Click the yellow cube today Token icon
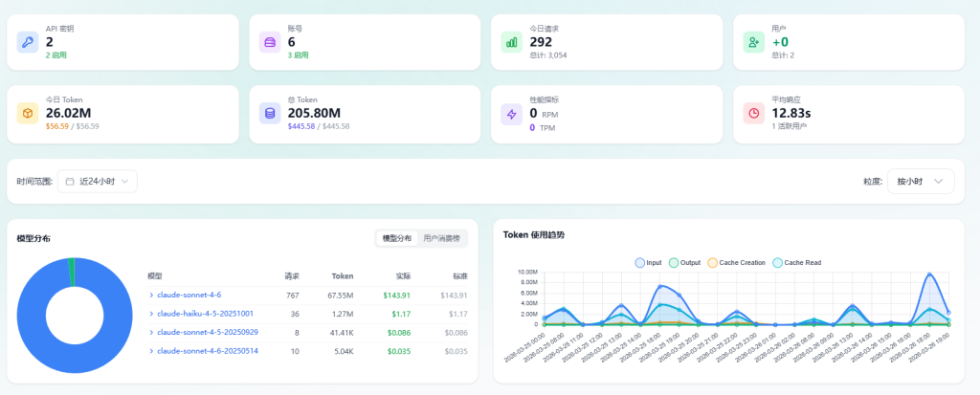Viewport: 980px width, 395px height. (28, 114)
